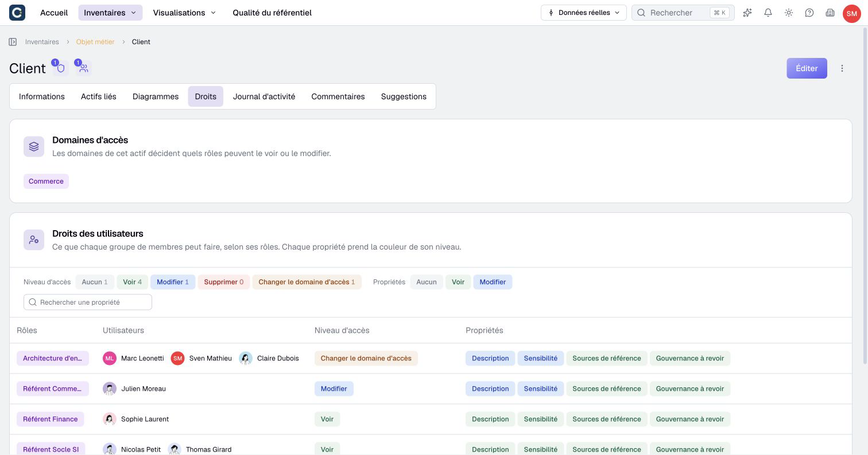The height and width of the screenshot is (455, 868).
Task: Click Claire Dubois's avatar
Action: [246, 358]
